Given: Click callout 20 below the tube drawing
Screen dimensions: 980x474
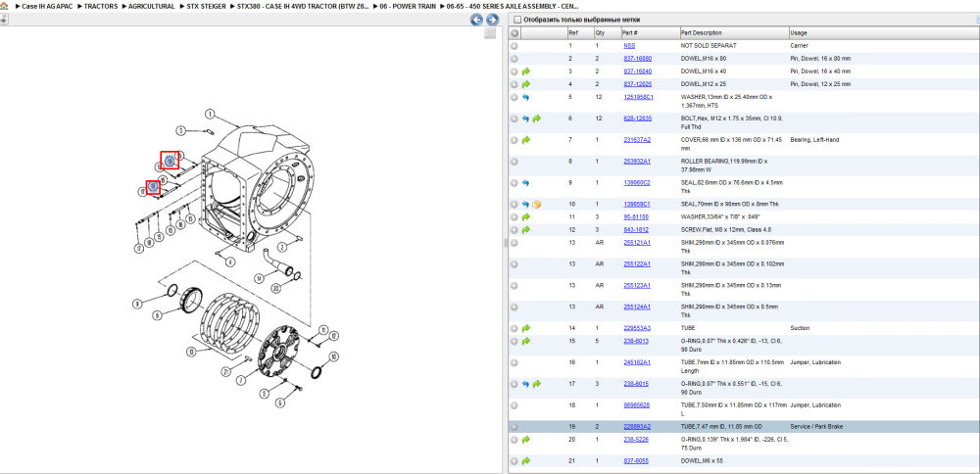Looking at the screenshot, I should click(276, 288).
